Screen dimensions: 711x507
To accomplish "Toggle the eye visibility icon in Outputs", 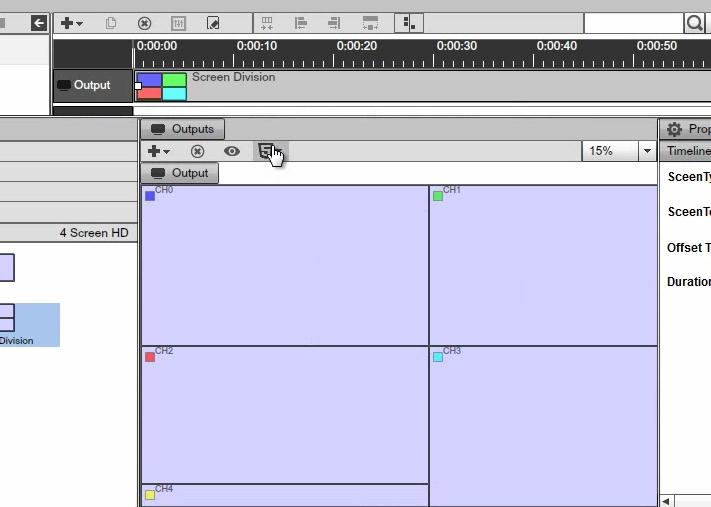I will point(232,151).
